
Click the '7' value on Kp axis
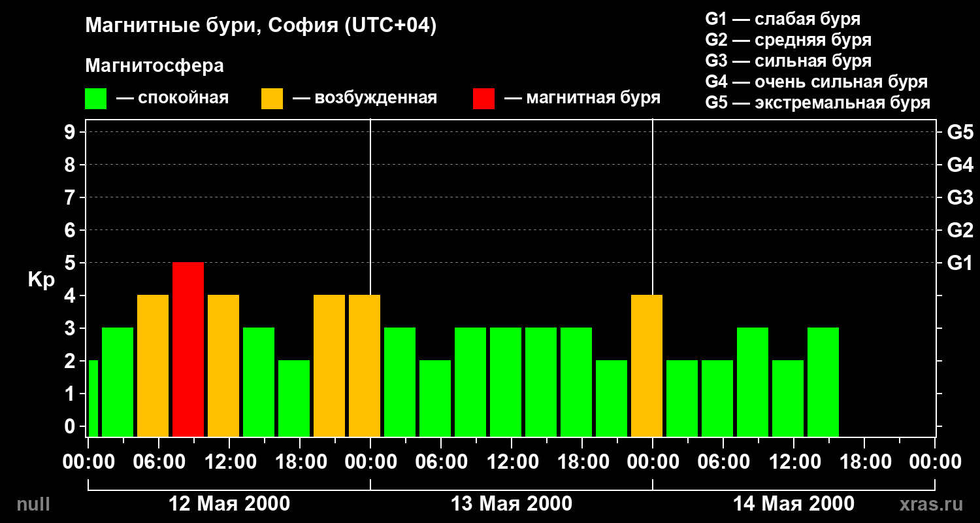point(71,197)
